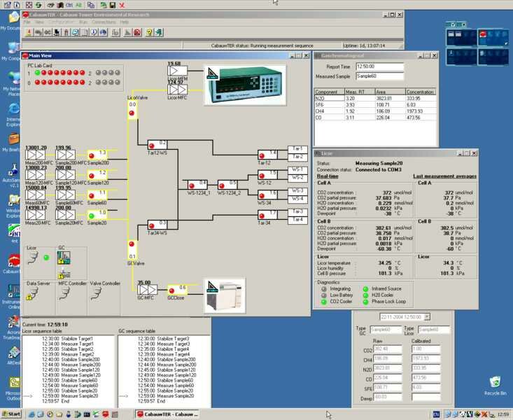513x420 pixels.
Task: Click the Licor analyzer instrument image
Action: coord(245,85)
